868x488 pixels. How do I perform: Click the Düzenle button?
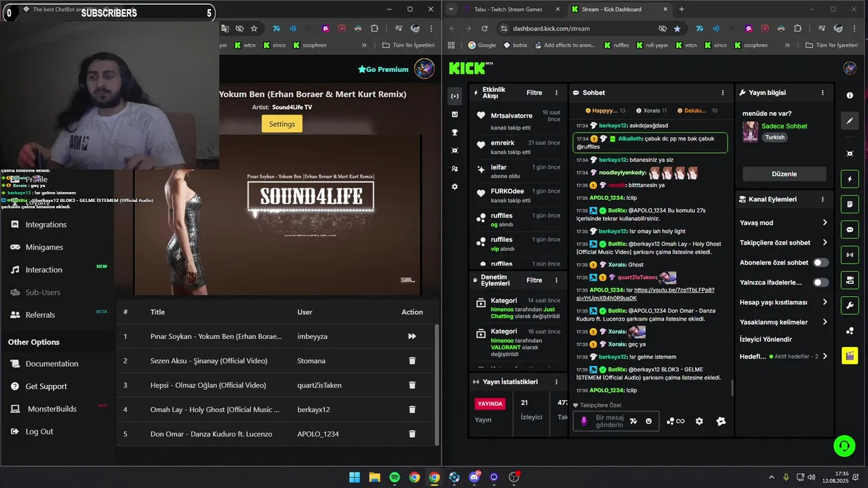click(x=785, y=174)
